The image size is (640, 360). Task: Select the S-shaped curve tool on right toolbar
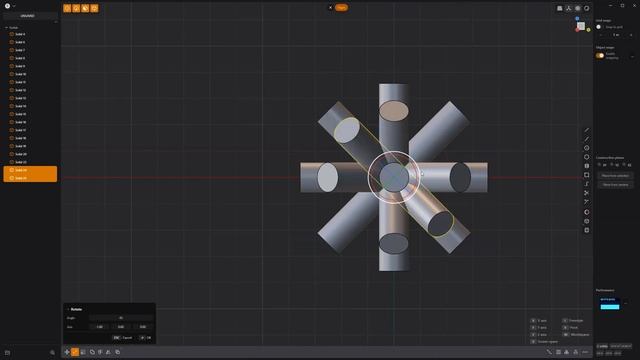tap(587, 184)
